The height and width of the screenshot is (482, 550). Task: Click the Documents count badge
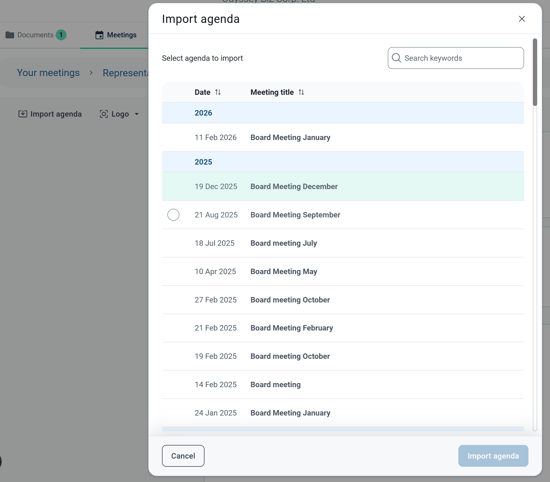(61, 35)
